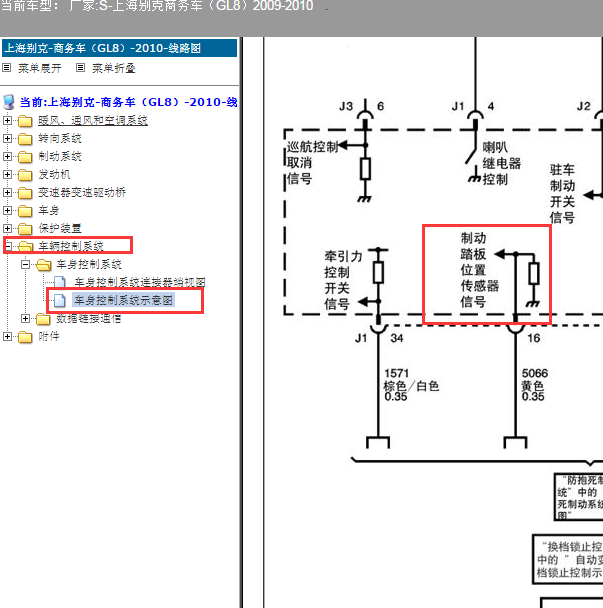Click connector pin label J1 34
Viewport: 603px width, 608px height.
tap(379, 338)
